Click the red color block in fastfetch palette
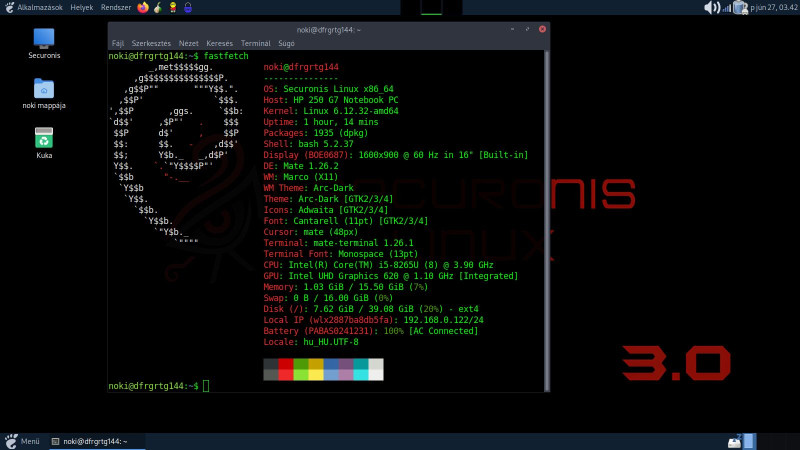Image resolution: width=800 pixels, height=450 pixels. point(286,369)
